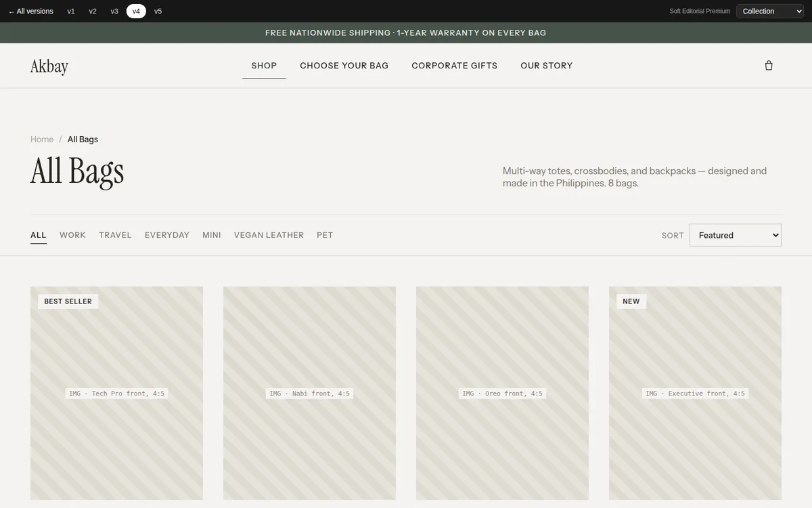
Task: Click the All Bags page heading
Action: coord(77,171)
